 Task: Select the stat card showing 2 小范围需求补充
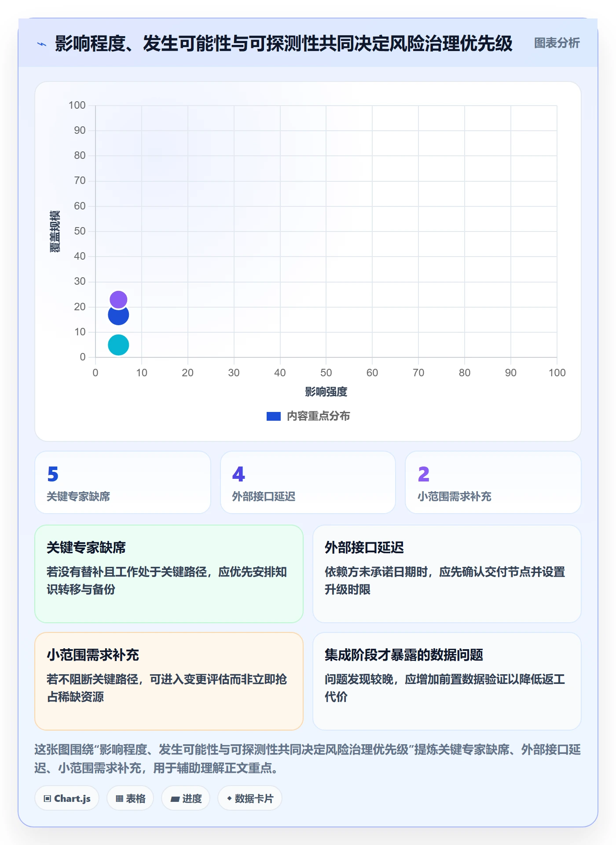pyautogui.click(x=493, y=482)
